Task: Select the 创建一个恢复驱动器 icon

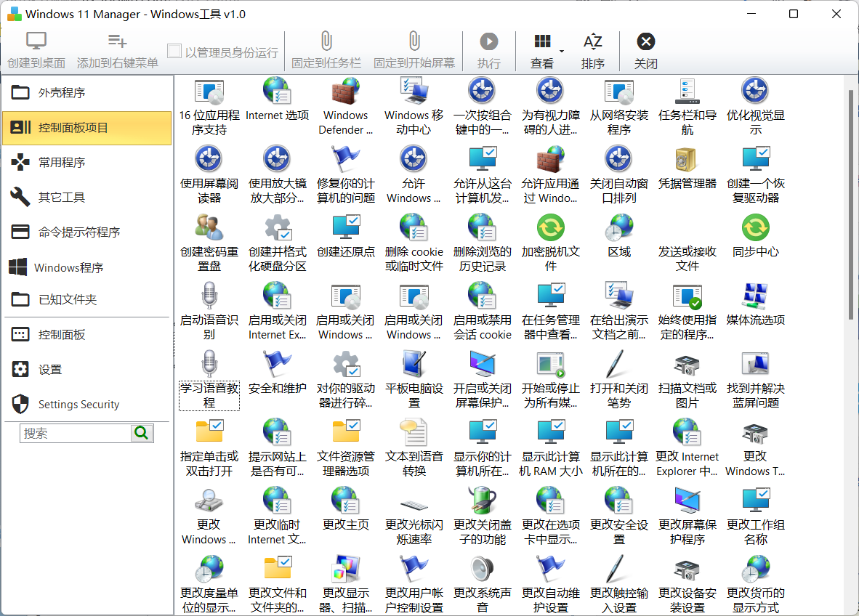Action: point(756,159)
